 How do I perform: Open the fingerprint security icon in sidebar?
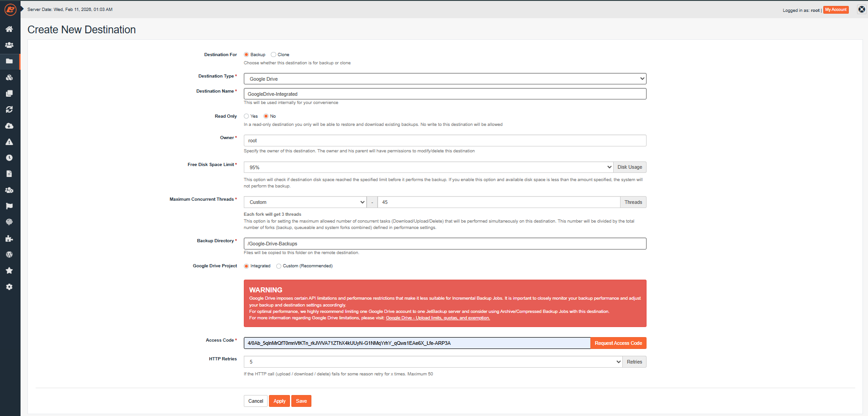[9, 222]
